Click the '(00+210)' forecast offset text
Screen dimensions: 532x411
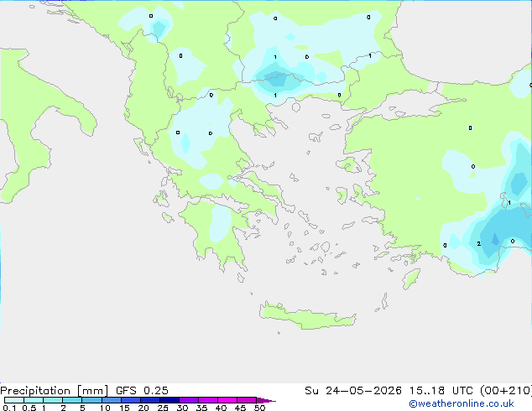506,391
